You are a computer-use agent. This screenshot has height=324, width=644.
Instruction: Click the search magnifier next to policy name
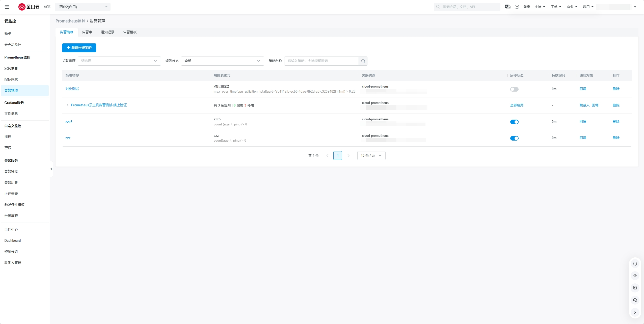coord(363,61)
